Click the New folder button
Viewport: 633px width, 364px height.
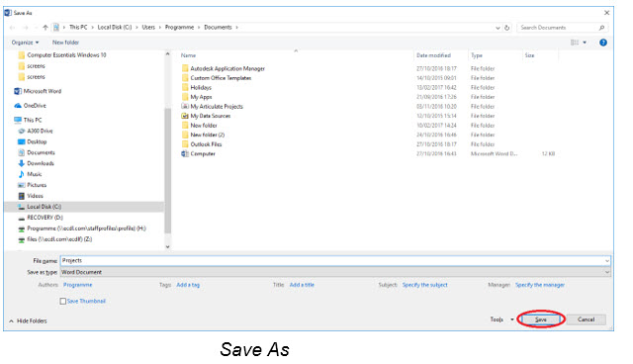[x=65, y=43]
